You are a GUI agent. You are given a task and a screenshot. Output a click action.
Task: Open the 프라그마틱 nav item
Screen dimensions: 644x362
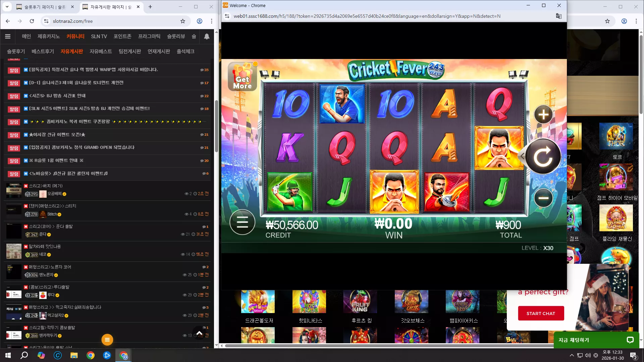pyautogui.click(x=149, y=36)
